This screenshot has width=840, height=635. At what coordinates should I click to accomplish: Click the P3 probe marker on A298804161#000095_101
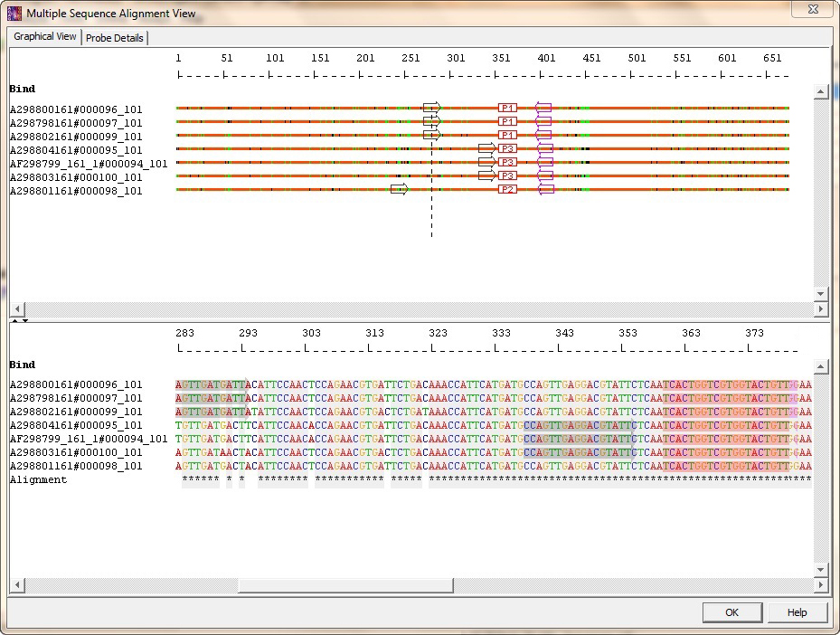tap(507, 148)
